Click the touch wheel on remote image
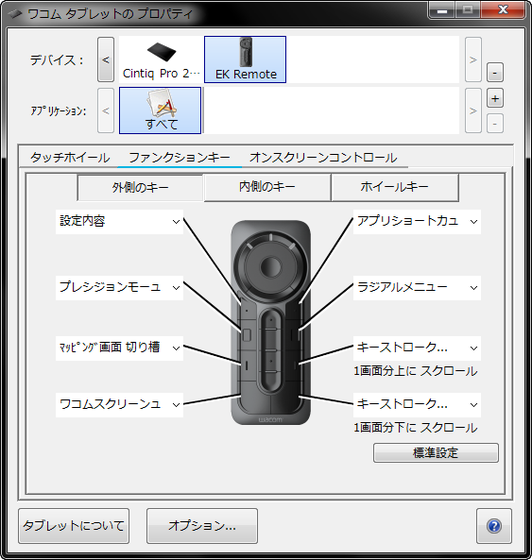Screen dimensions: 532x560 coord(271,267)
